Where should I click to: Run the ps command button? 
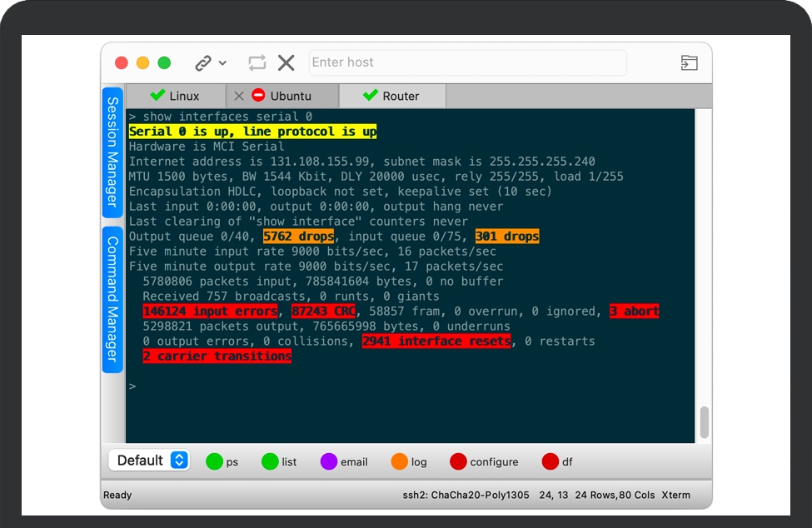[222, 461]
